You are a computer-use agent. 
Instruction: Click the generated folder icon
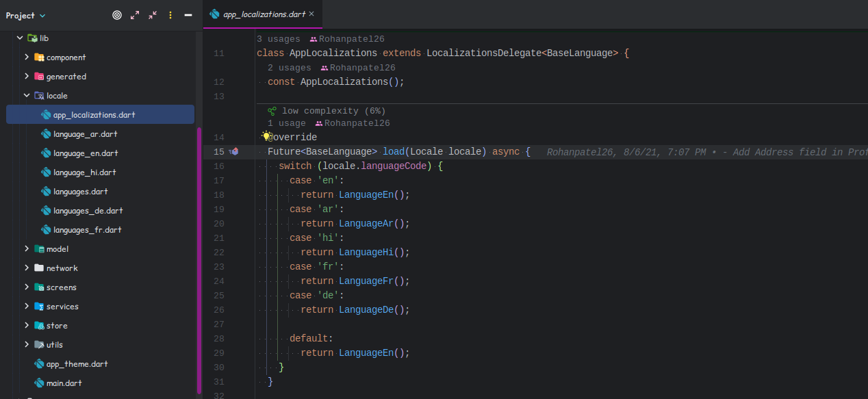(x=39, y=77)
